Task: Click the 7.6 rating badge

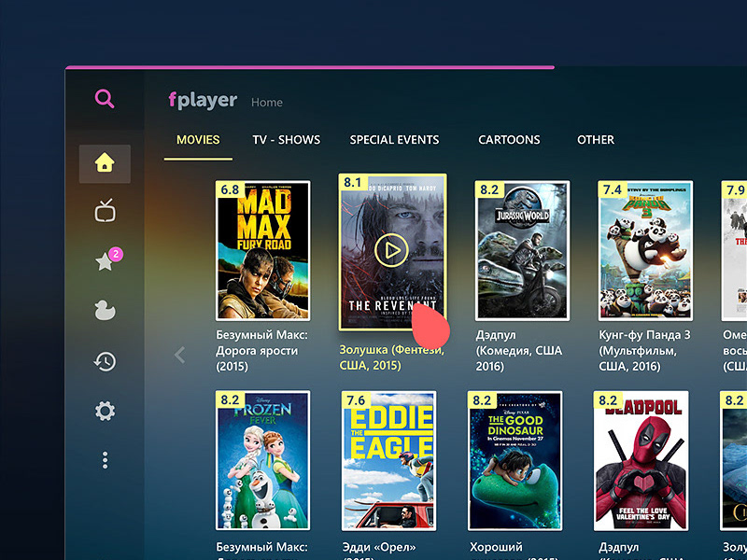Action: point(356,399)
